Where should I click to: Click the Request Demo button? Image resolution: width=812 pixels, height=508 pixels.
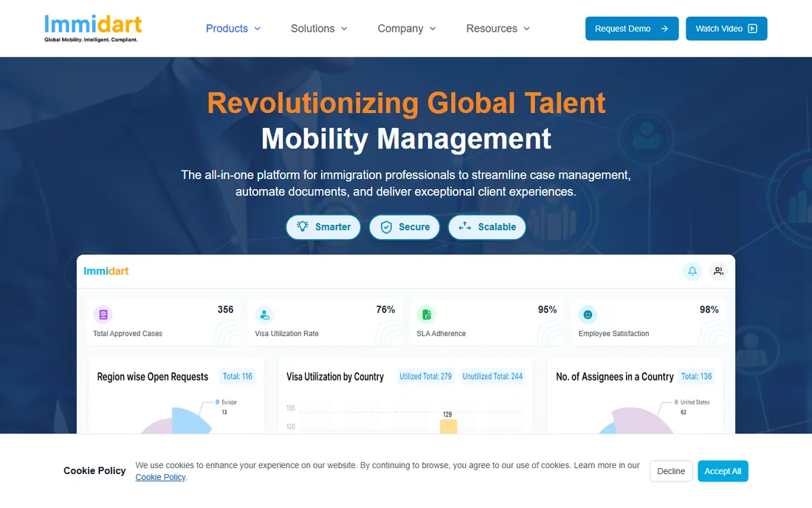click(632, 29)
